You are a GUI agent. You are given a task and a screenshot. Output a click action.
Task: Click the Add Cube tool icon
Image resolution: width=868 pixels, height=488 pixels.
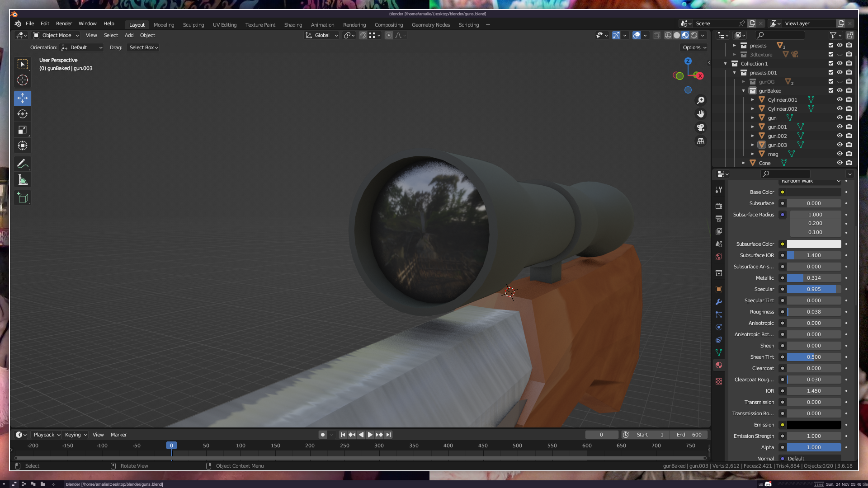click(23, 197)
